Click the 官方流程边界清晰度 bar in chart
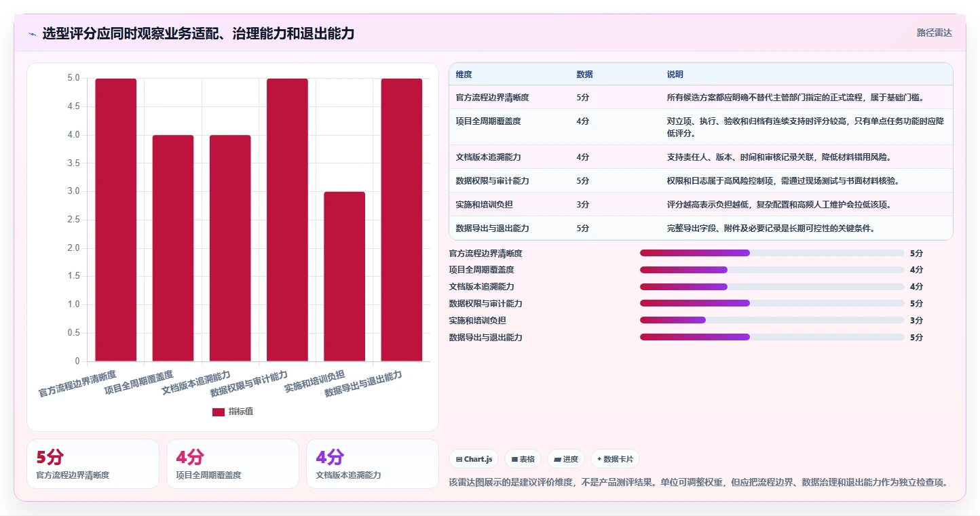Viewport: 980px width, 516px height. click(x=116, y=220)
